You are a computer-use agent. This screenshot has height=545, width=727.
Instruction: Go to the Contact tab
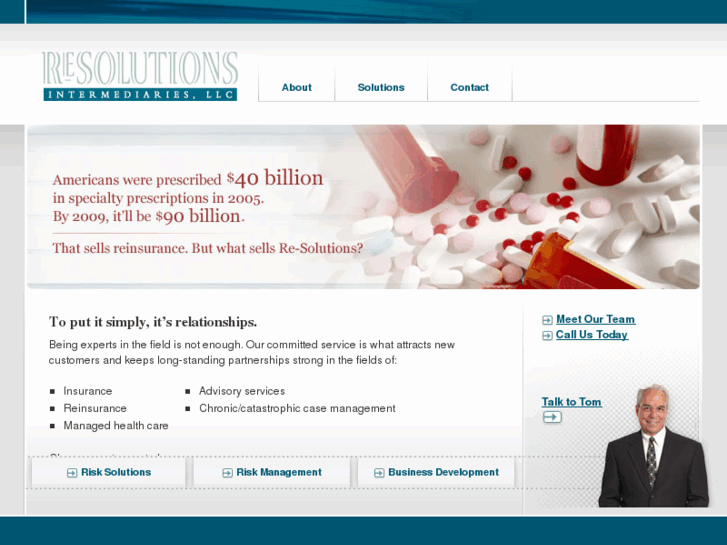pos(470,87)
